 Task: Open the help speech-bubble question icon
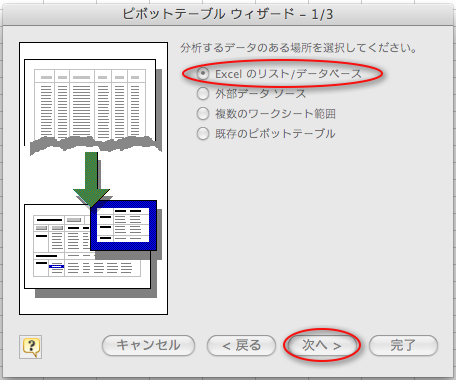pos(30,347)
